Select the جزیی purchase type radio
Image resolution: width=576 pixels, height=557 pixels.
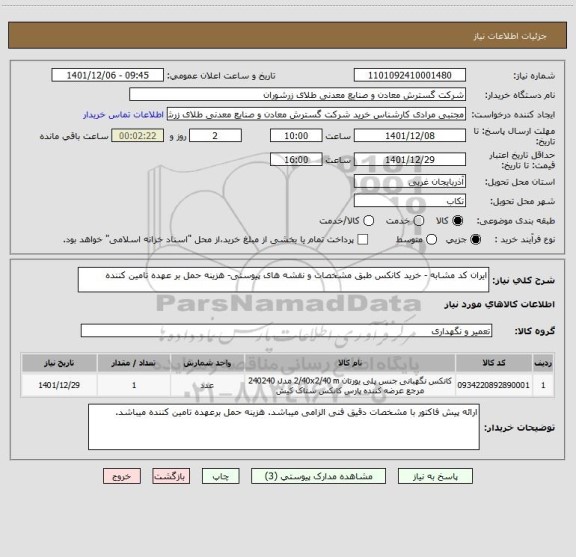pos(475,240)
